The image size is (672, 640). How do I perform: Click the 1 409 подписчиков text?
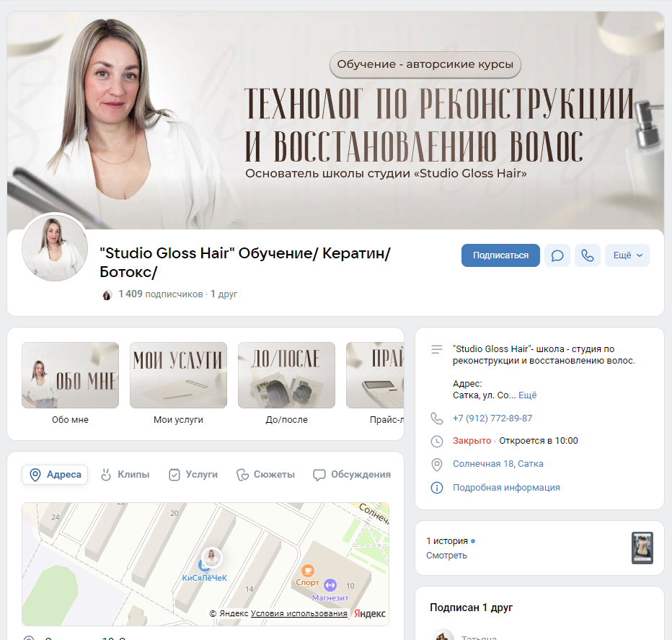tap(161, 294)
